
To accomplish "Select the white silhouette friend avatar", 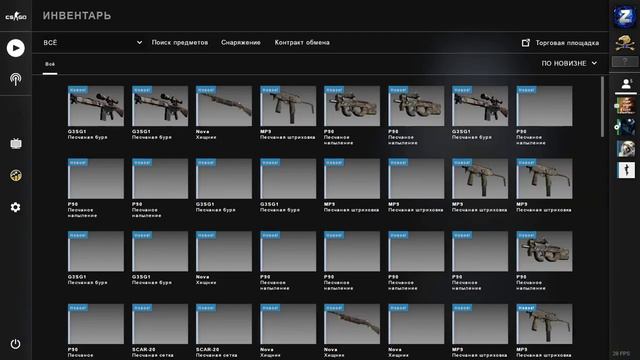I will click(626, 170).
